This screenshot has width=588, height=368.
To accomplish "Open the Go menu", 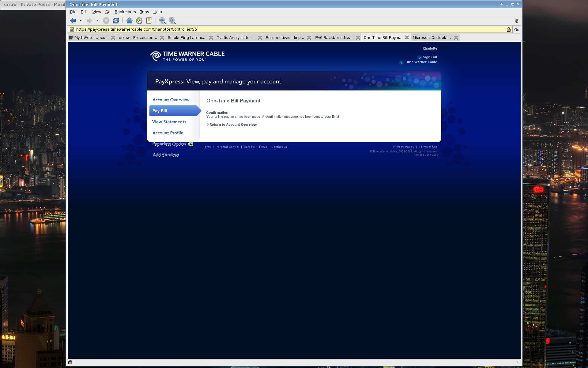I will pyautogui.click(x=108, y=12).
